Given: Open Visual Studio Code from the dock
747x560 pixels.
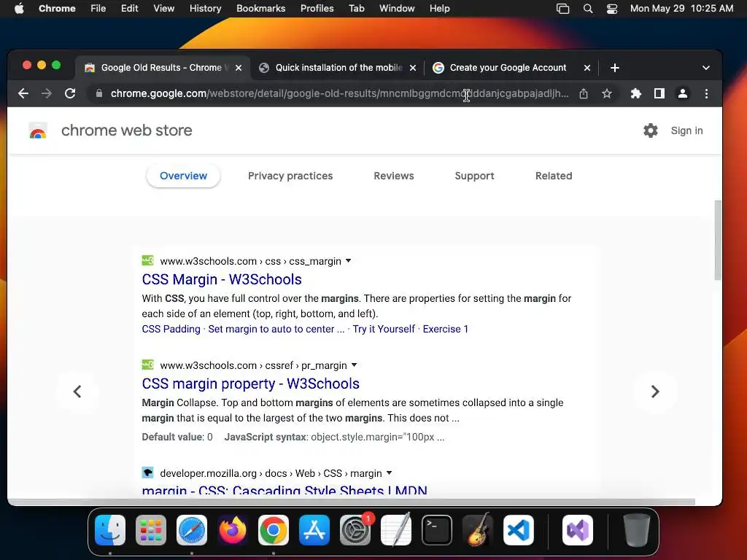Looking at the screenshot, I should (x=519, y=530).
